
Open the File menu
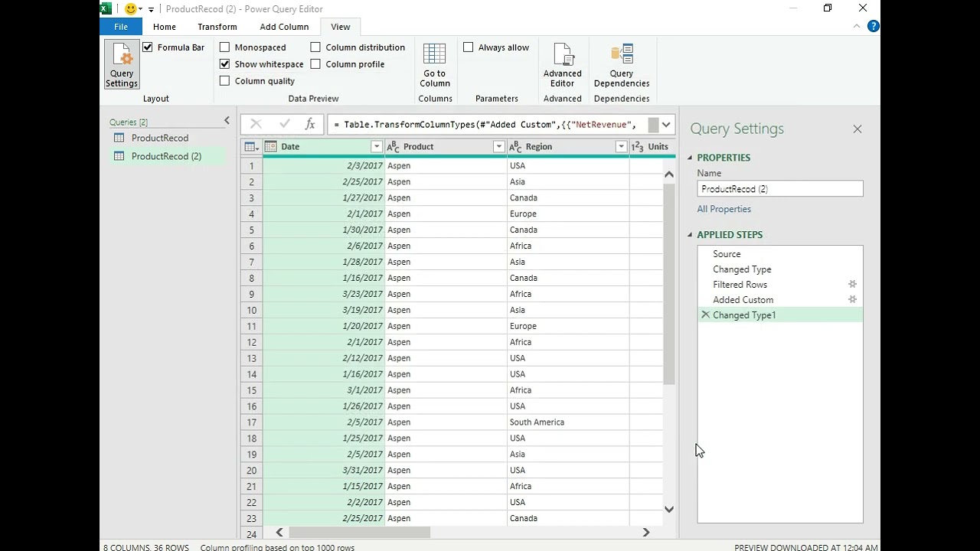121,27
